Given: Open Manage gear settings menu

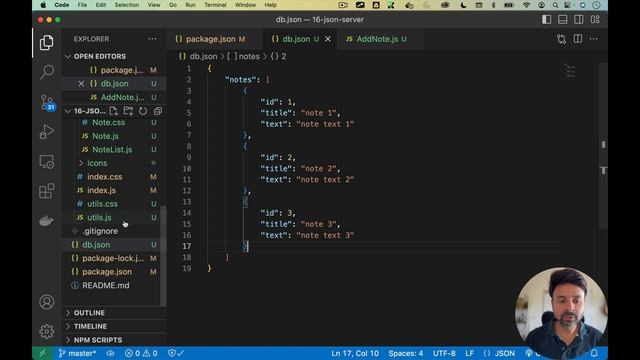Looking at the screenshot, I should pyautogui.click(x=47, y=331).
